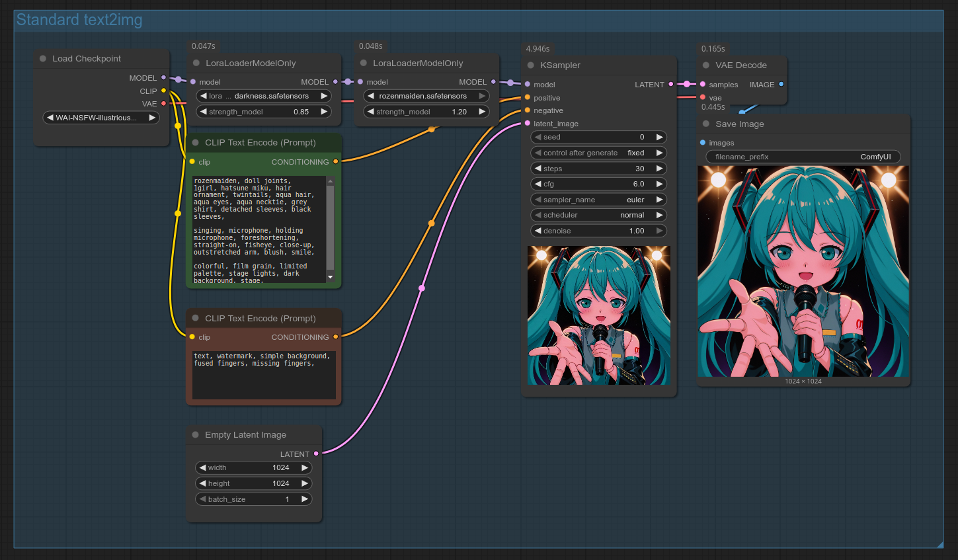
Task: Open the control after generate fixed dropdown
Action: pyautogui.click(x=598, y=153)
